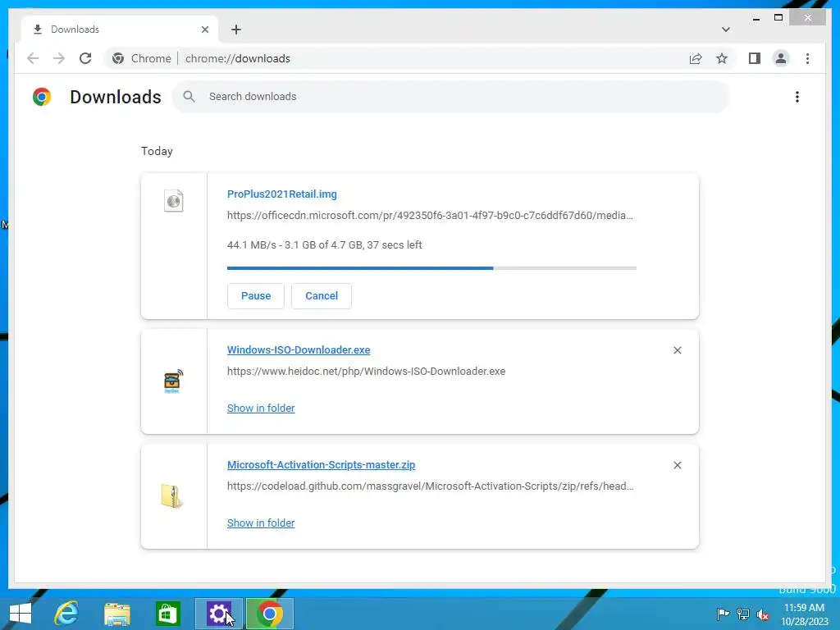Pause the ProPlus2021Retail.img download
This screenshot has height=630, width=840.
(x=256, y=295)
